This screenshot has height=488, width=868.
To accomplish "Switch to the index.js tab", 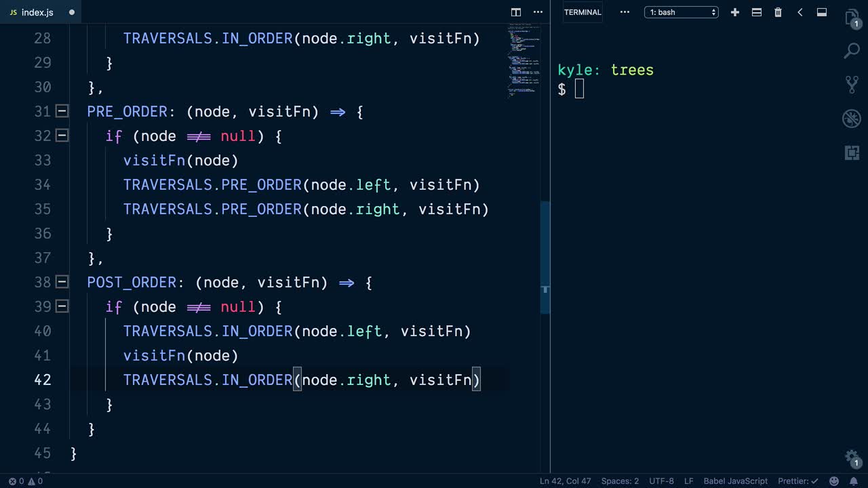I will 37,12.
